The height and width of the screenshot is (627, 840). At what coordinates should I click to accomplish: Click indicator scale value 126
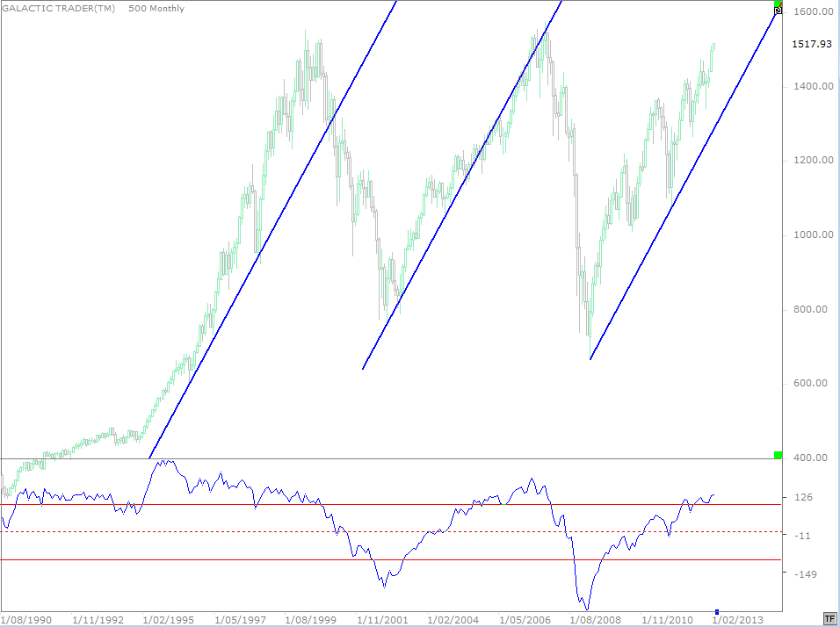[804, 497]
